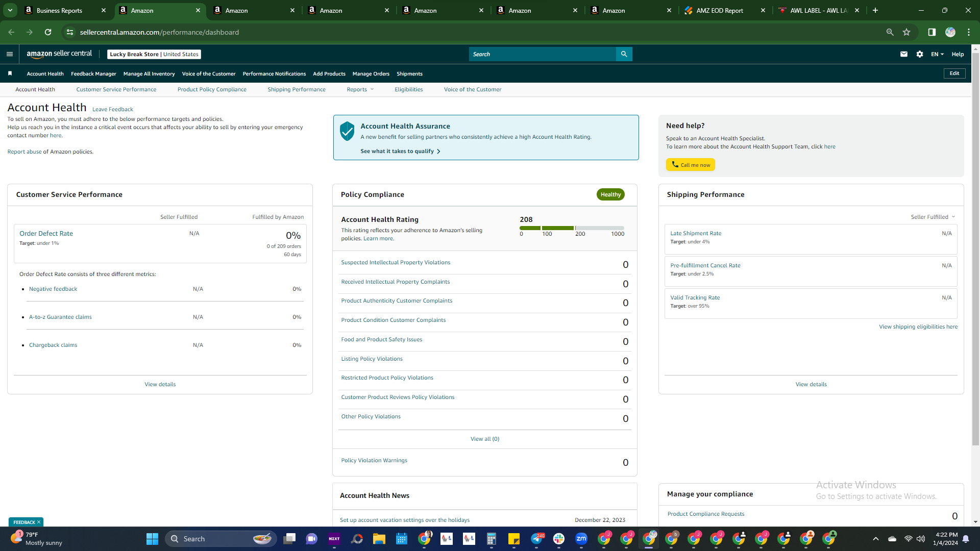Open Seller Fulfilled dropdown in Shipping Performance
980x551 pixels.
click(x=933, y=217)
